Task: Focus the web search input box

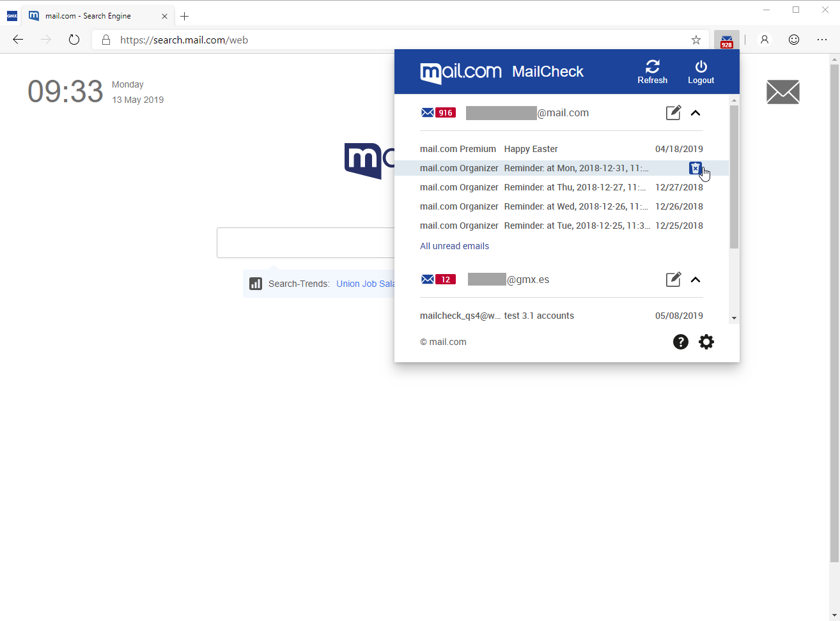Action: (x=306, y=243)
